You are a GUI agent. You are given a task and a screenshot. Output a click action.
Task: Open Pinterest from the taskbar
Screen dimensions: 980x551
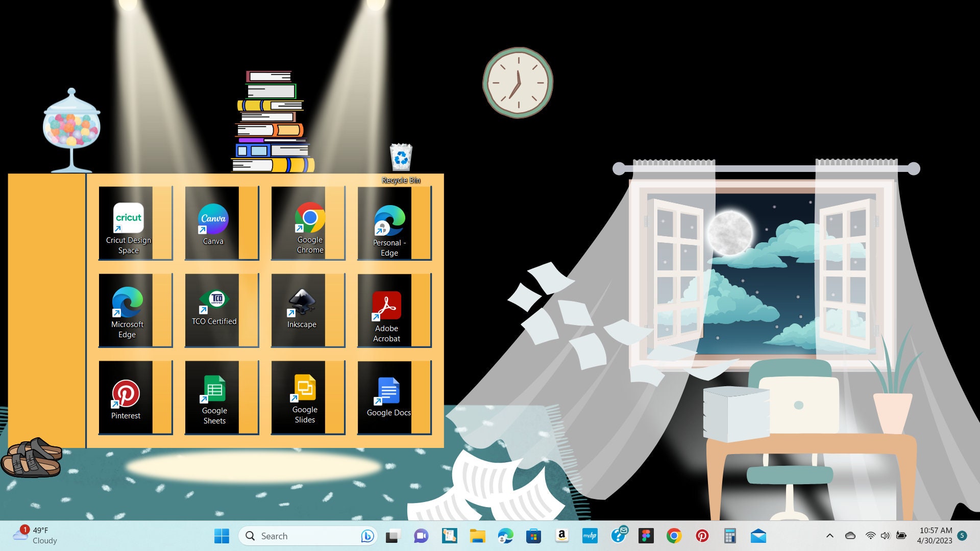(702, 536)
